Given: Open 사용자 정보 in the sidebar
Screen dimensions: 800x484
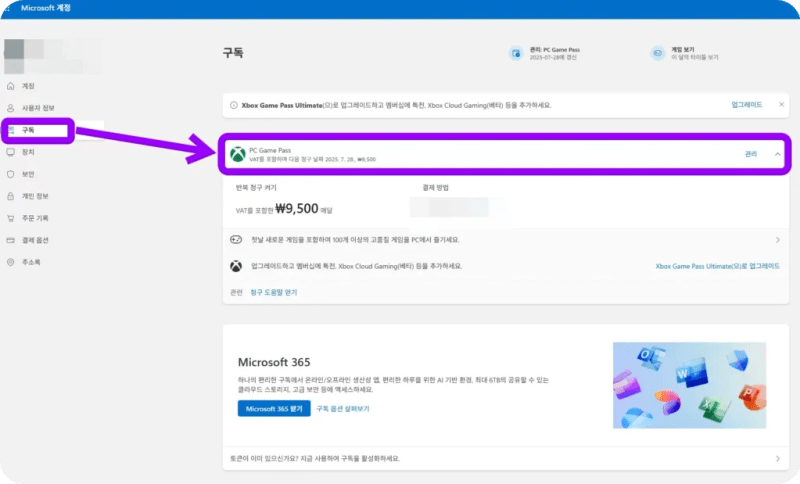Looking at the screenshot, I should [x=38, y=108].
